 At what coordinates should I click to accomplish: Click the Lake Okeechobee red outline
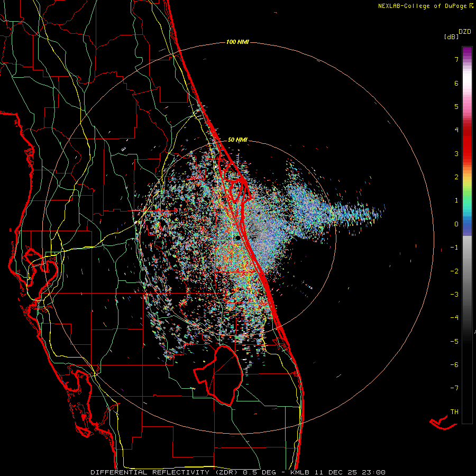[x=218, y=376]
